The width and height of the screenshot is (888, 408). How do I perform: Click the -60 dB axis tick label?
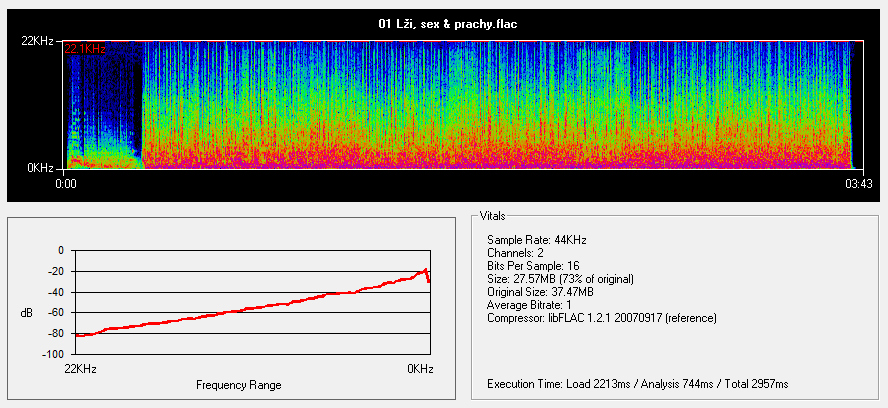54,313
